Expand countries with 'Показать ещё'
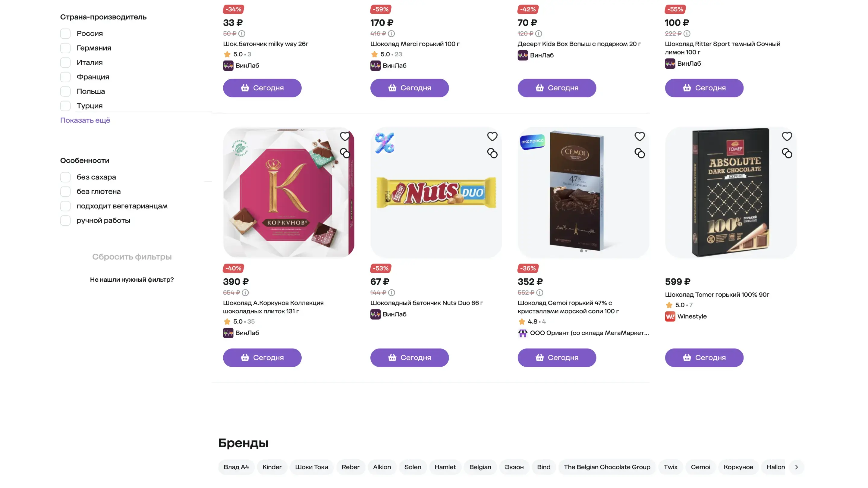This screenshot has height=488, width=868. click(x=85, y=120)
